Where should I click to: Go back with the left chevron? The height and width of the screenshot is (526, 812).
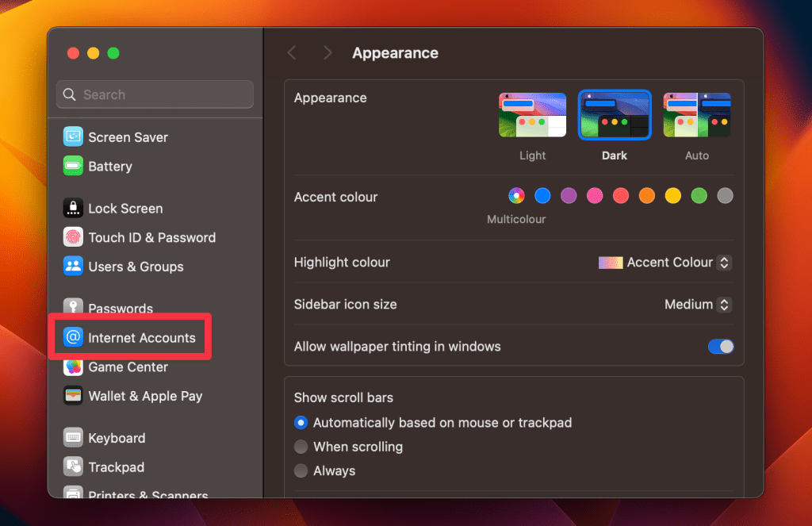coord(292,53)
